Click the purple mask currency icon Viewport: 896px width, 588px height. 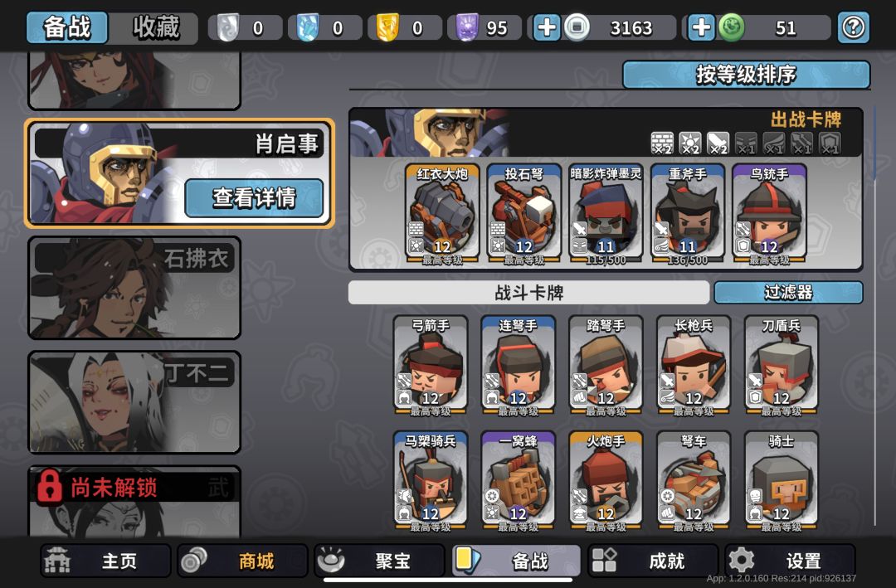tap(467, 27)
